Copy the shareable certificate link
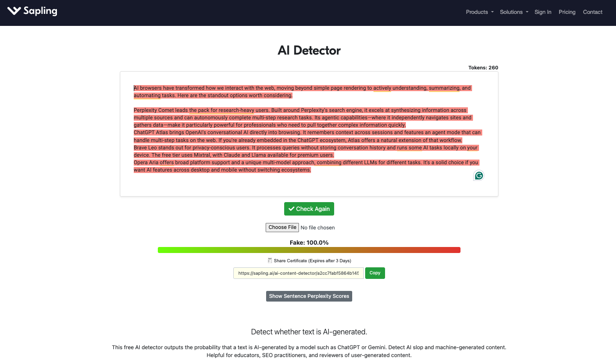 [375, 273]
